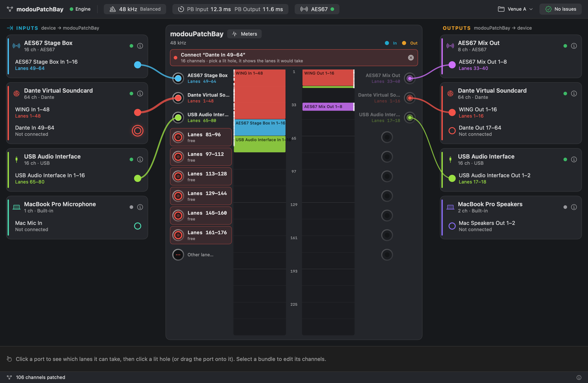The width and height of the screenshot is (588, 383).
Task: Open info for AES67 Mix Out device
Action: coord(574,46)
